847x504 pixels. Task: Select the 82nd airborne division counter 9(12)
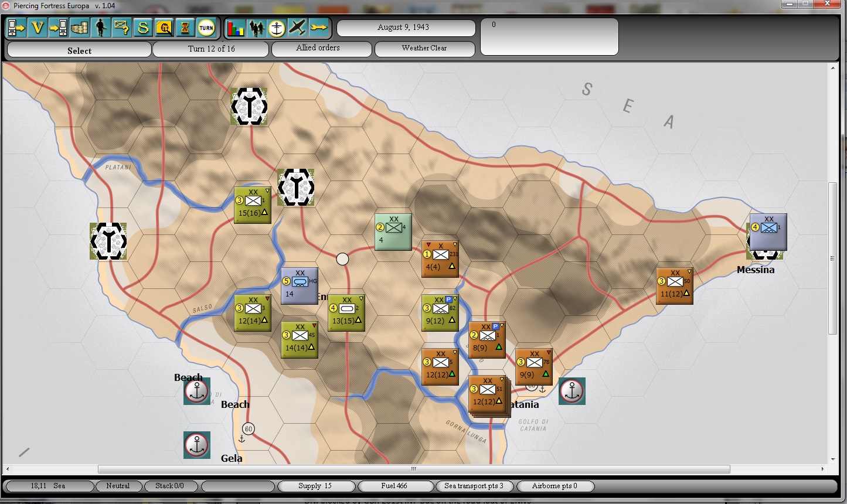440,313
